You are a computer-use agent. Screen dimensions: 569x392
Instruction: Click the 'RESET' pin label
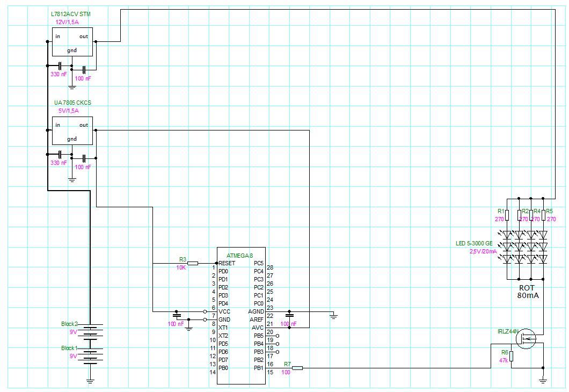(227, 264)
